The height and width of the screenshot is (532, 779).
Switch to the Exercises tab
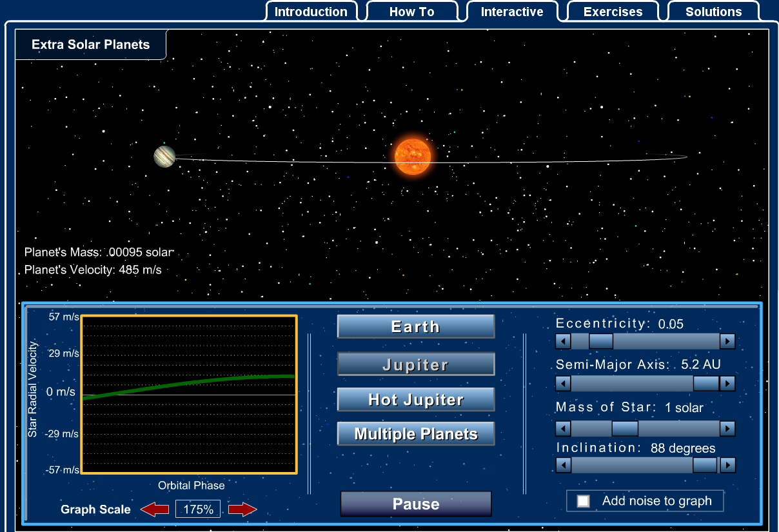point(613,12)
